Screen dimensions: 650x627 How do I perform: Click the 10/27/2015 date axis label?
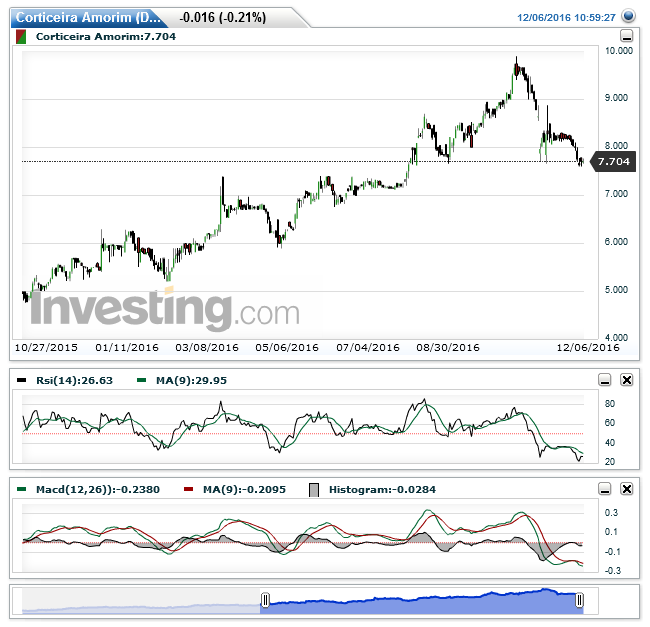(x=46, y=347)
